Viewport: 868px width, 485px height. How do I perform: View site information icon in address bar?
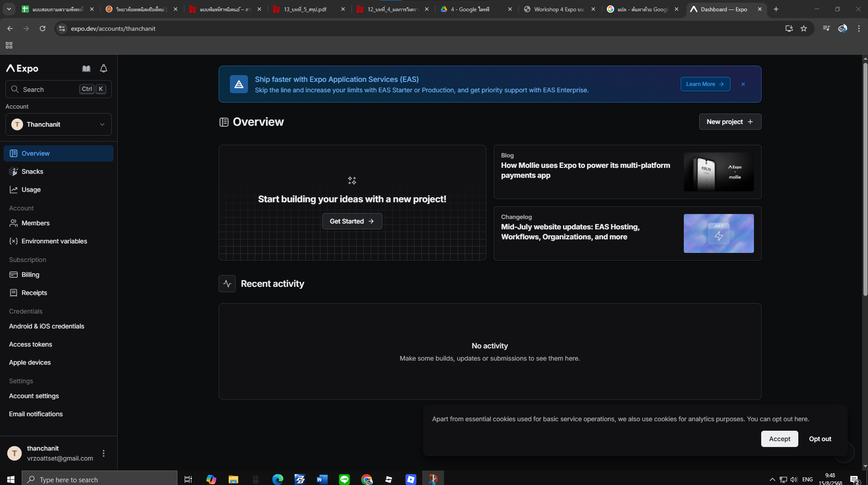click(x=62, y=29)
